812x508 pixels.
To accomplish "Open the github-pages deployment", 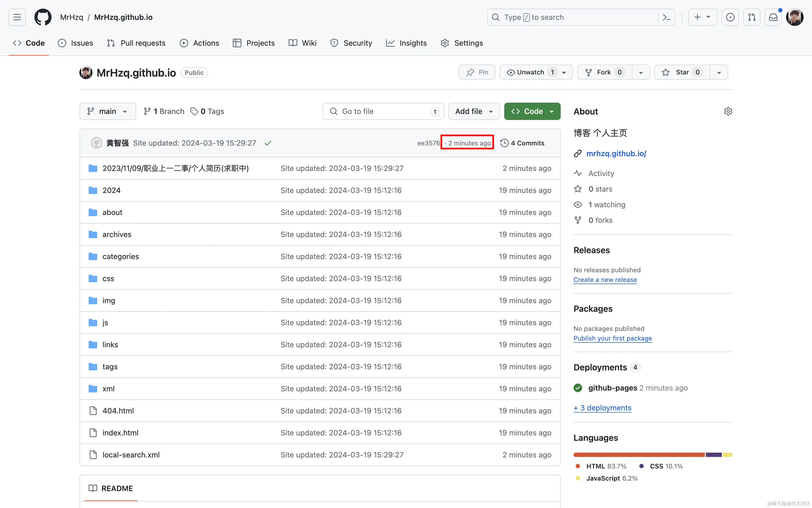I will (x=613, y=388).
